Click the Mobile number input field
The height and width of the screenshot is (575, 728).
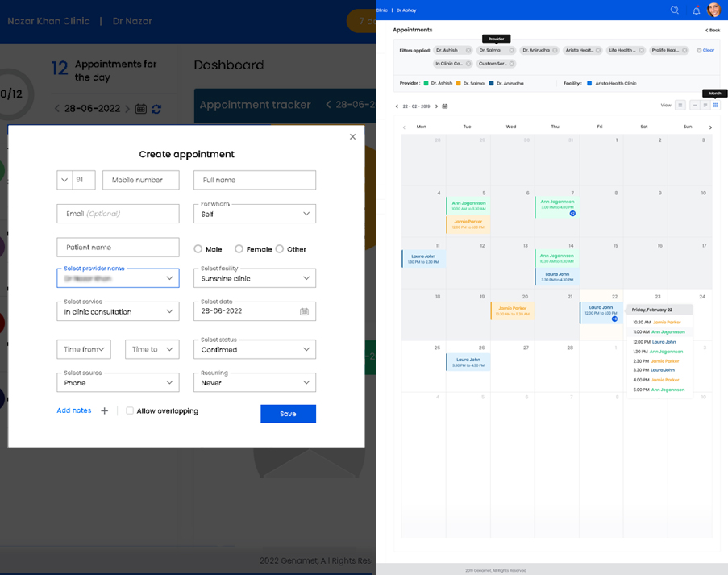tap(140, 179)
